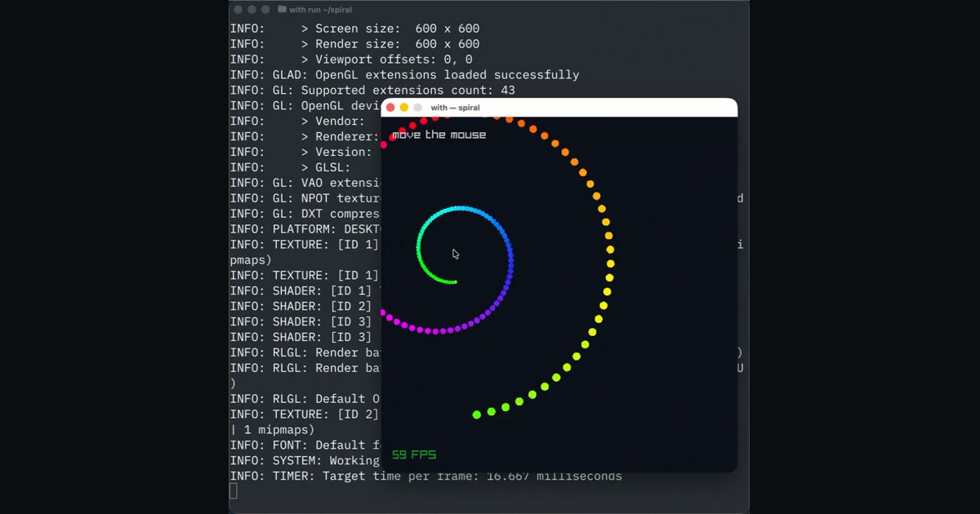This screenshot has width=980, height=514.
Task: Click the terminal title 'with run ~/spiral'
Action: (x=320, y=10)
